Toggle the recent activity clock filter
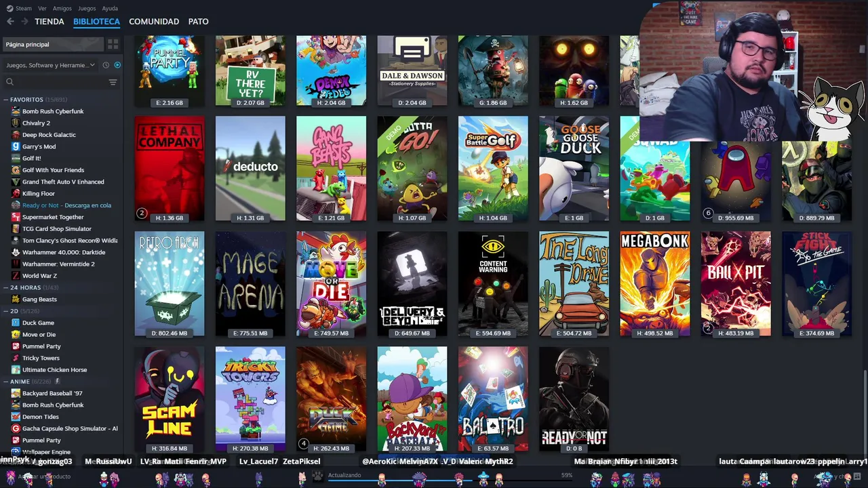This screenshot has width=868, height=488. (106, 65)
